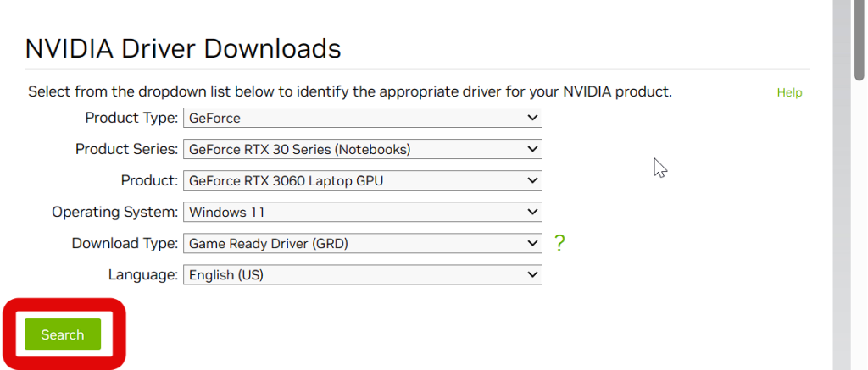Image resolution: width=868 pixels, height=370 pixels.
Task: Click the horizontal divider line under the heading
Action: [x=417, y=69]
